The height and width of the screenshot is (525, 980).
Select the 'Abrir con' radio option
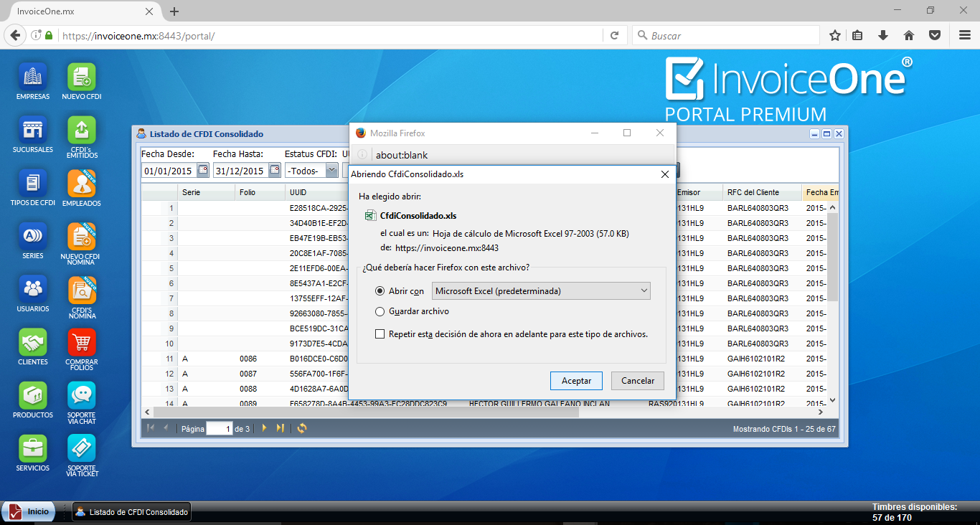(380, 291)
